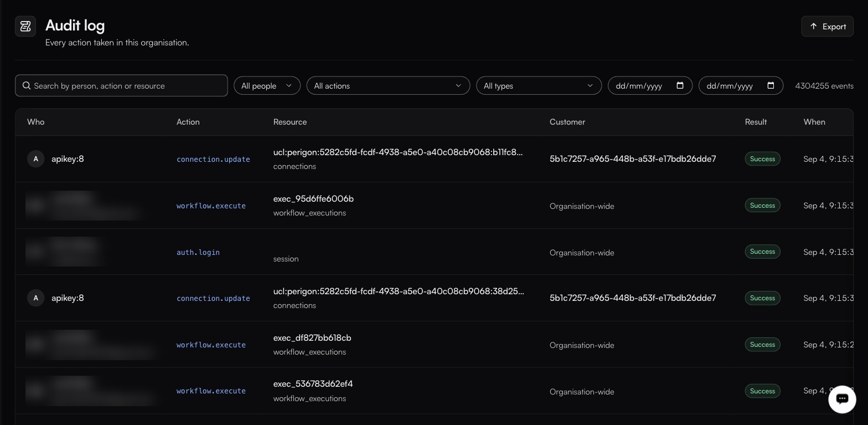Image resolution: width=868 pixels, height=425 pixels.
Task: Click the Customer column header
Action: tap(567, 122)
